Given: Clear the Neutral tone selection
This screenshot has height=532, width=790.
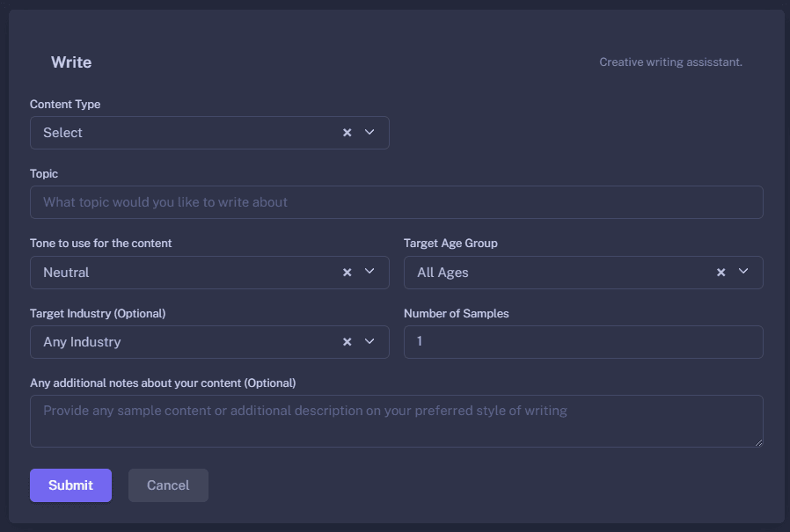Looking at the screenshot, I should coord(347,273).
